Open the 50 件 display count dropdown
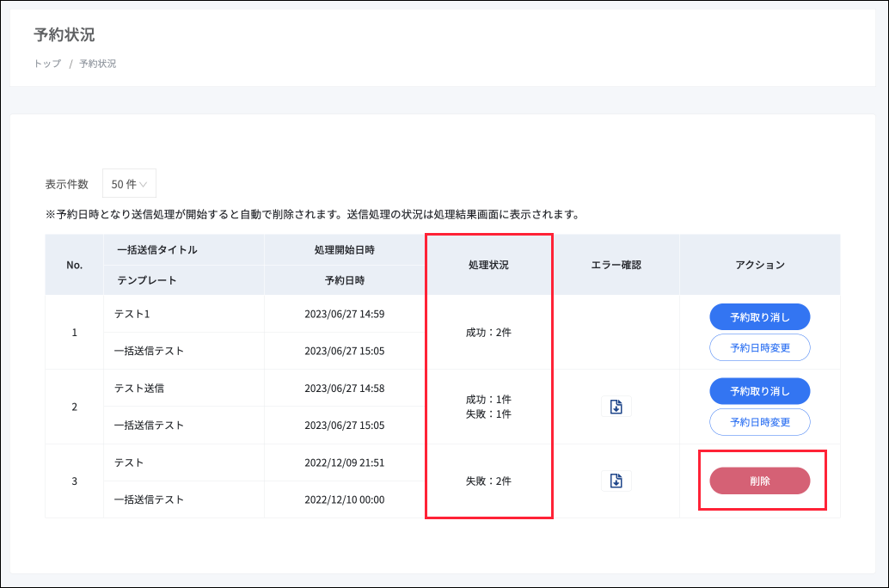The width and height of the screenshot is (889, 588). point(129,184)
